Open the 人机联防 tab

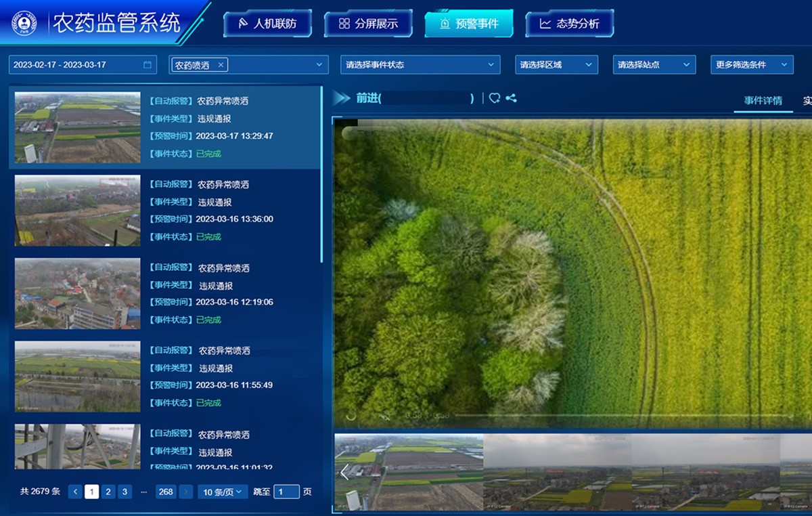pyautogui.click(x=267, y=24)
